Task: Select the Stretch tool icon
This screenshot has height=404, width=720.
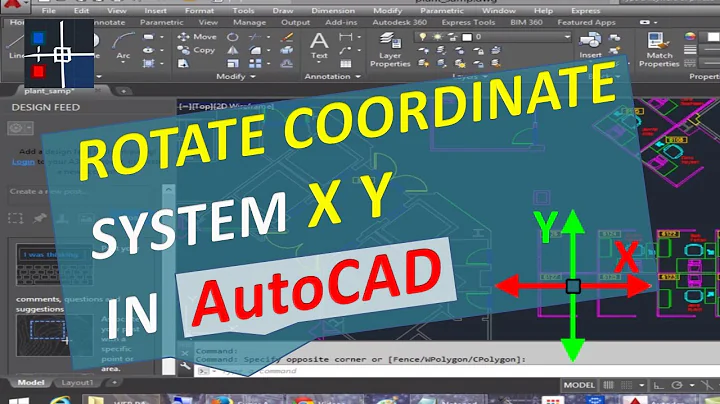Action: point(183,63)
